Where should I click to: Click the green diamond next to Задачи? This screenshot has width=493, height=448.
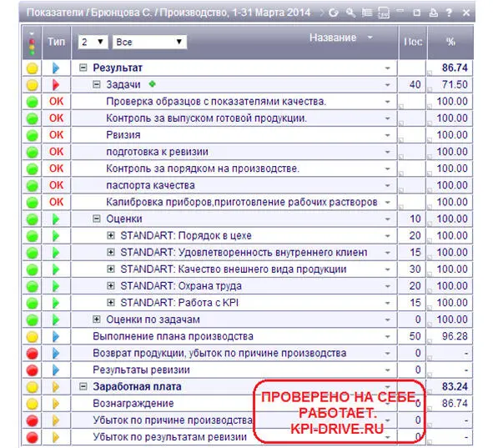[153, 84]
